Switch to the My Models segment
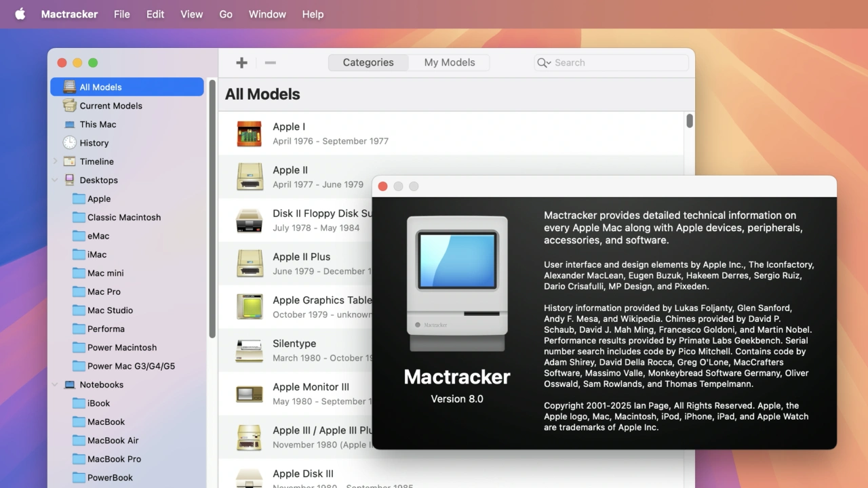The height and width of the screenshot is (488, 868). click(449, 63)
